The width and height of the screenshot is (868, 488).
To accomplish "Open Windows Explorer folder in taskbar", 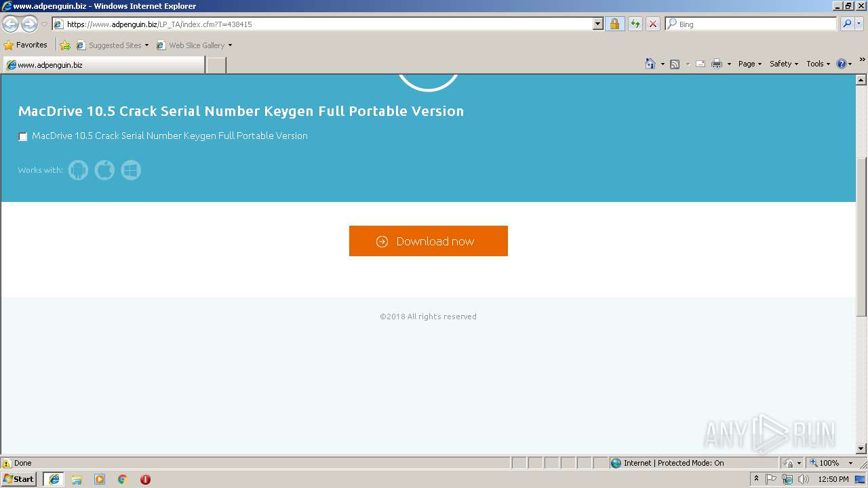I will click(77, 479).
